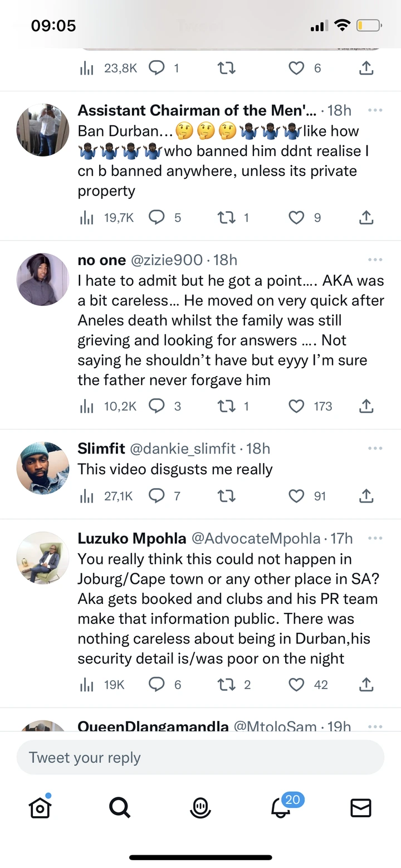Screen dimensions: 401x868
Task: Open more options menu on Slimfit's tweet
Action: 375,448
